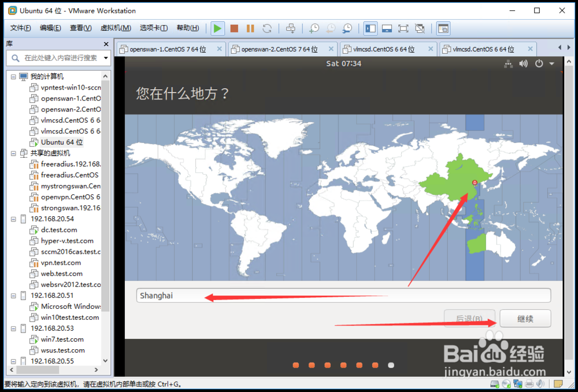Open the 帮助(H) menu
Screen dimensions: 578x392
point(188,28)
